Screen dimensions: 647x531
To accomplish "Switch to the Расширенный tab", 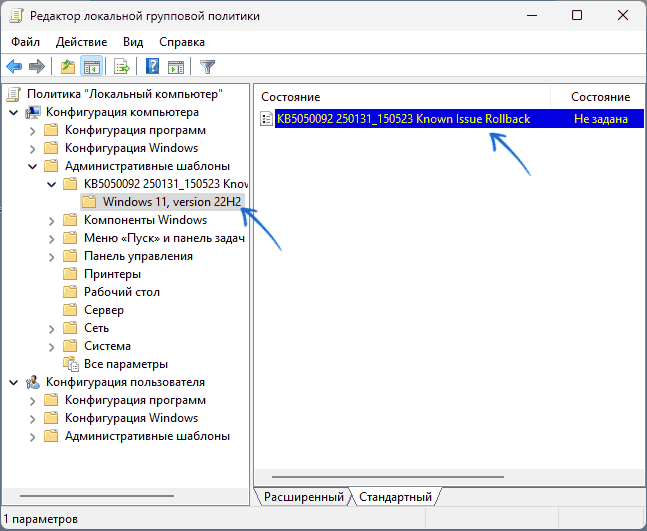I will point(304,497).
